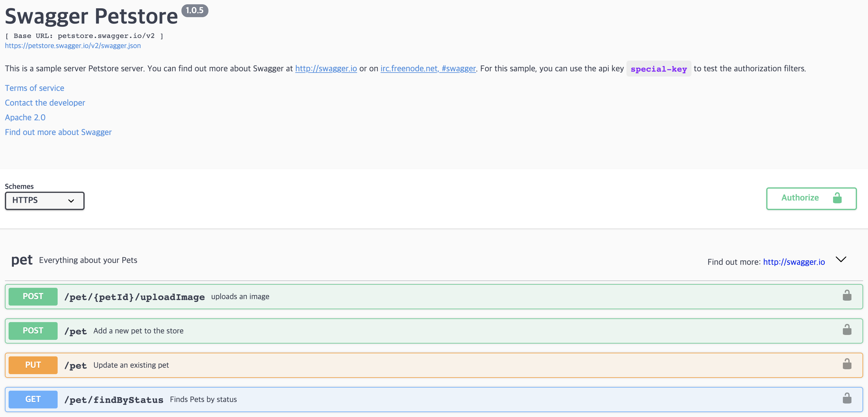
Task: Click lock icon on POST /pet row
Action: (x=847, y=330)
